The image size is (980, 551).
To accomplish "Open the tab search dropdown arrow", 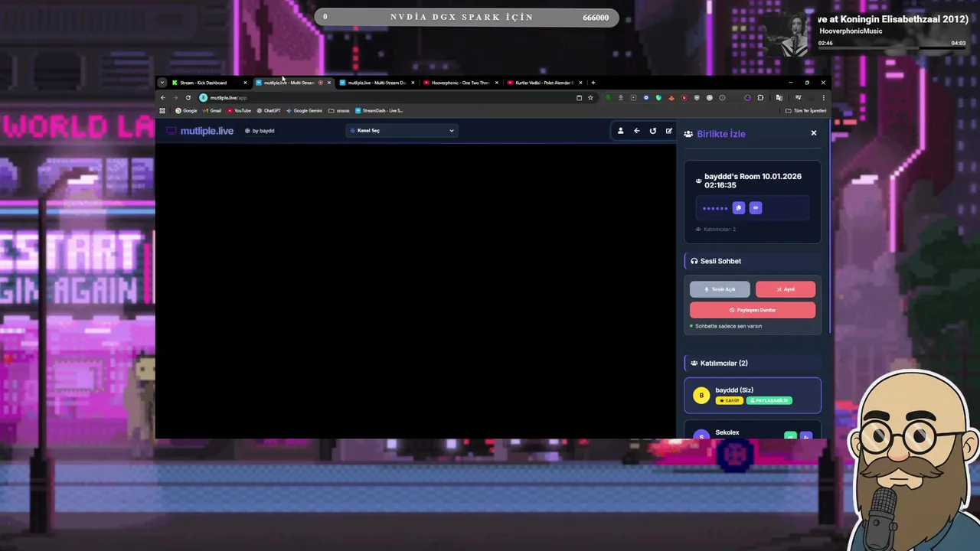I will coord(162,83).
